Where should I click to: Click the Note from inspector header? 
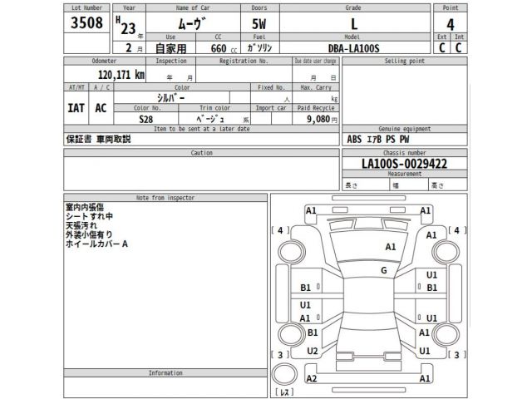(165, 198)
